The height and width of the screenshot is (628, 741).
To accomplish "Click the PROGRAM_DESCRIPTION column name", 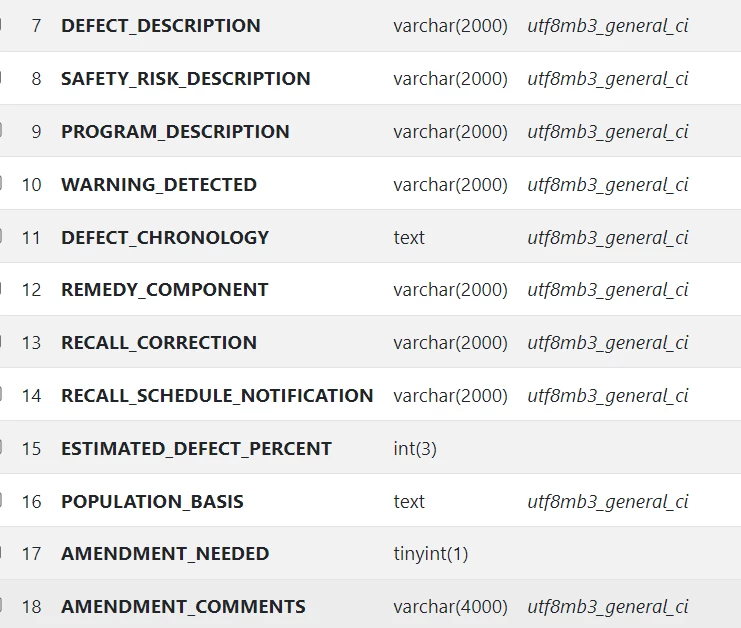I will pyautogui.click(x=175, y=131).
